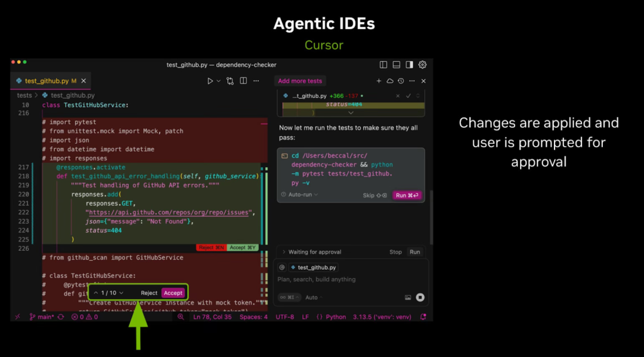The width and height of the screenshot is (644, 357).
Task: Go to next change with down chevron
Action: coord(121,293)
